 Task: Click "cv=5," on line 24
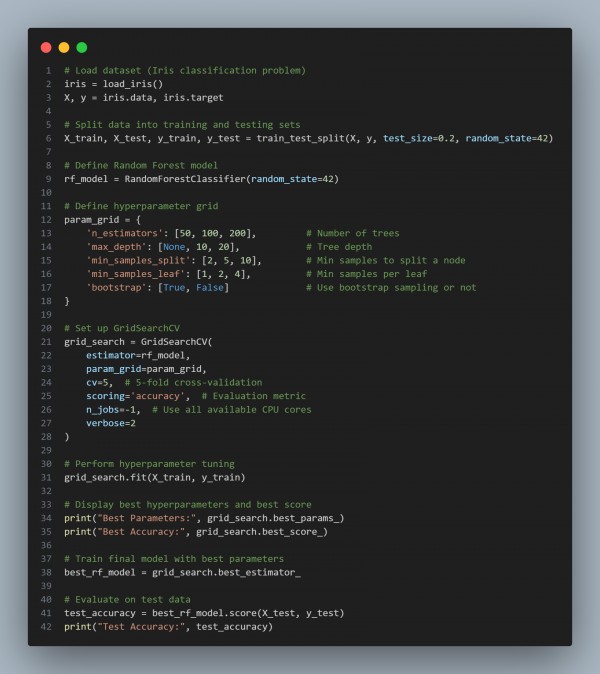pos(100,383)
